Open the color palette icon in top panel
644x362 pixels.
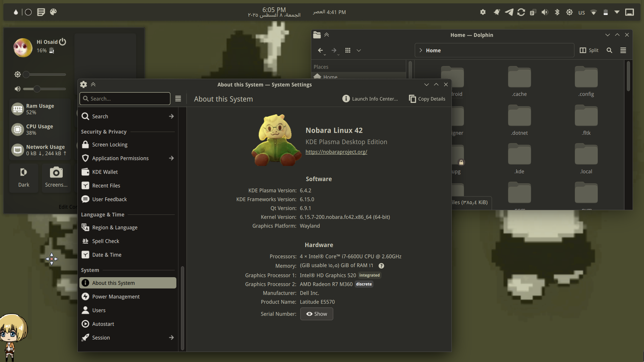pos(53,12)
